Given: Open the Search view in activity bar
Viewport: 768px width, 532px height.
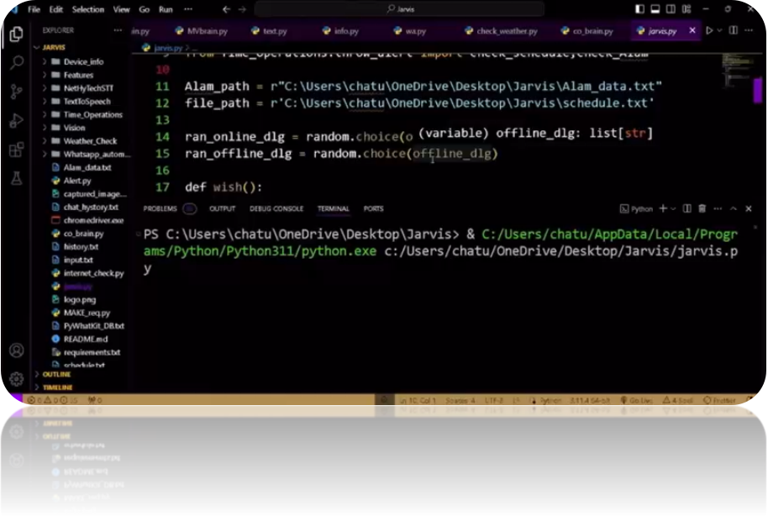Looking at the screenshot, I should click(17, 63).
